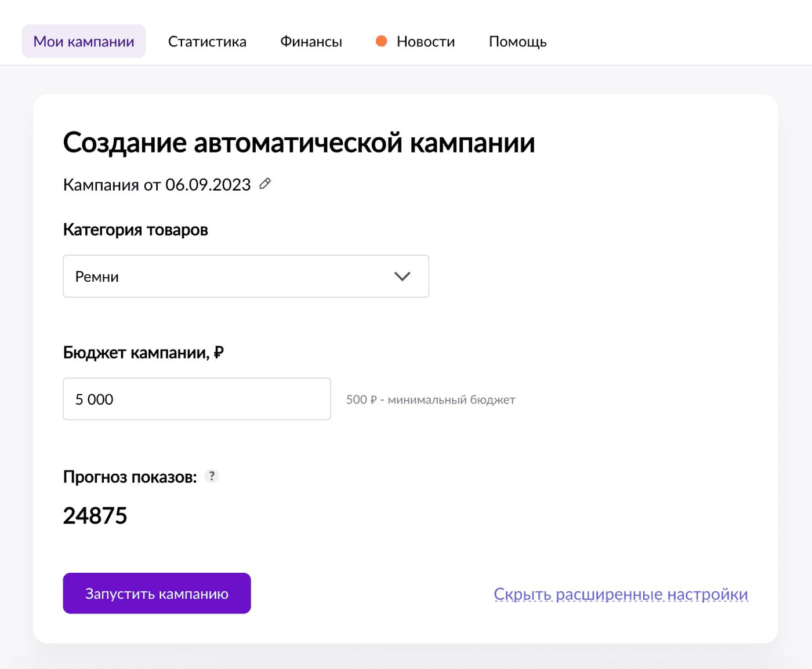Click the orange notification dot beside Новости
The image size is (812, 669).
381,41
